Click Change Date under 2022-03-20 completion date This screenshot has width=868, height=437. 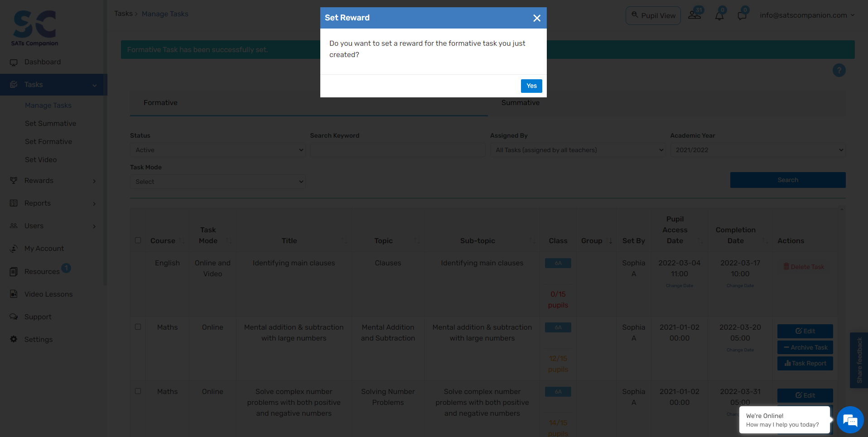[740, 350]
